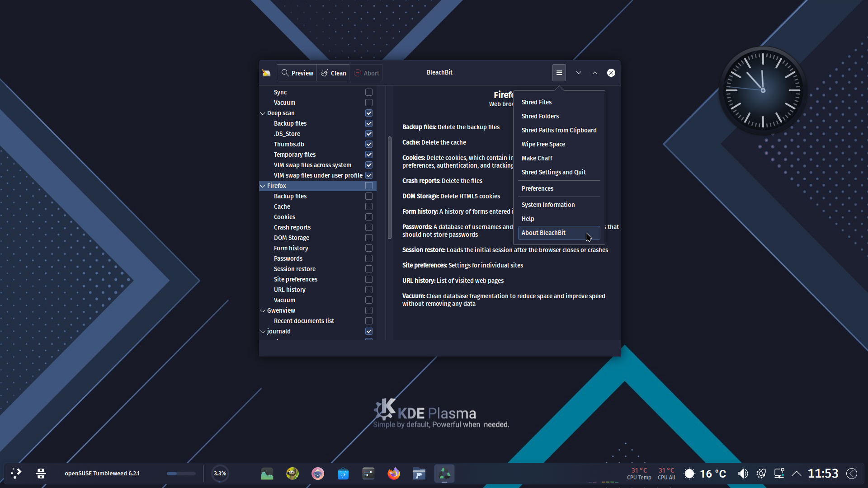Click the Preview magnifier button

pyautogui.click(x=297, y=73)
